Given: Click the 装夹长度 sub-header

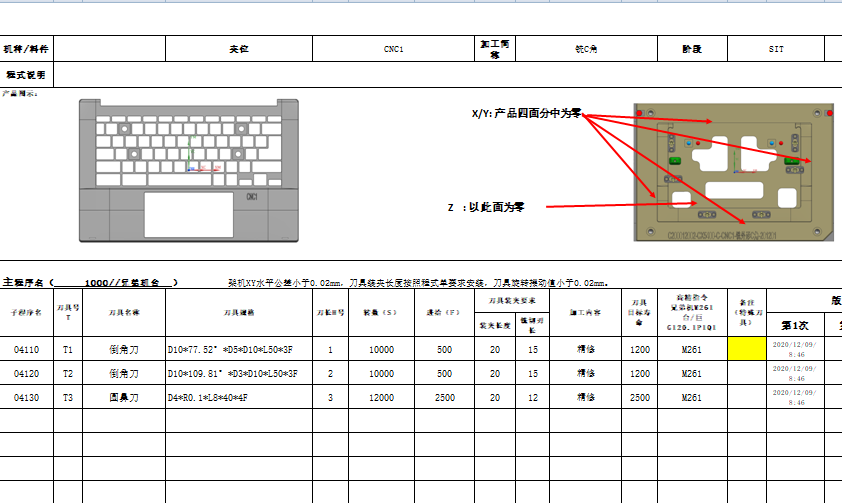Looking at the screenshot, I should (x=495, y=325).
